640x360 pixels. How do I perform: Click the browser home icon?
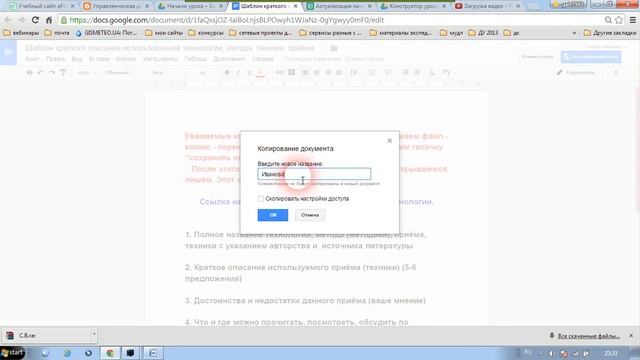click(x=49, y=20)
